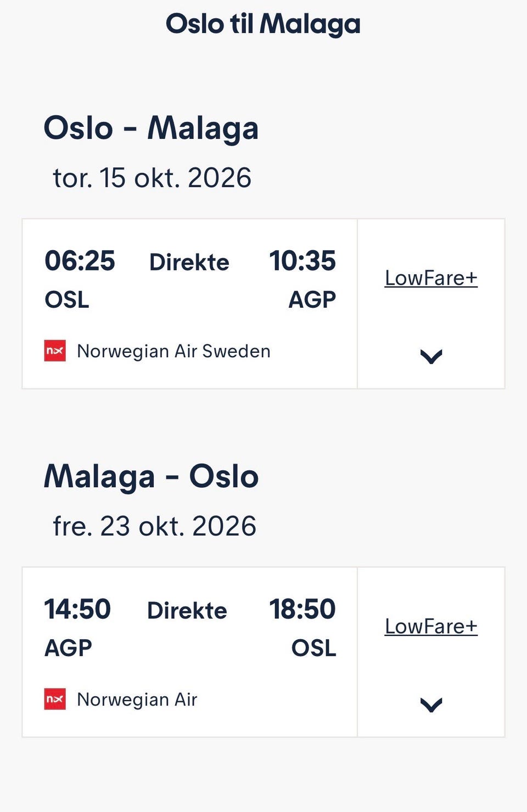
Task: Select the 10:35 arrival time at AGP
Action: [302, 261]
